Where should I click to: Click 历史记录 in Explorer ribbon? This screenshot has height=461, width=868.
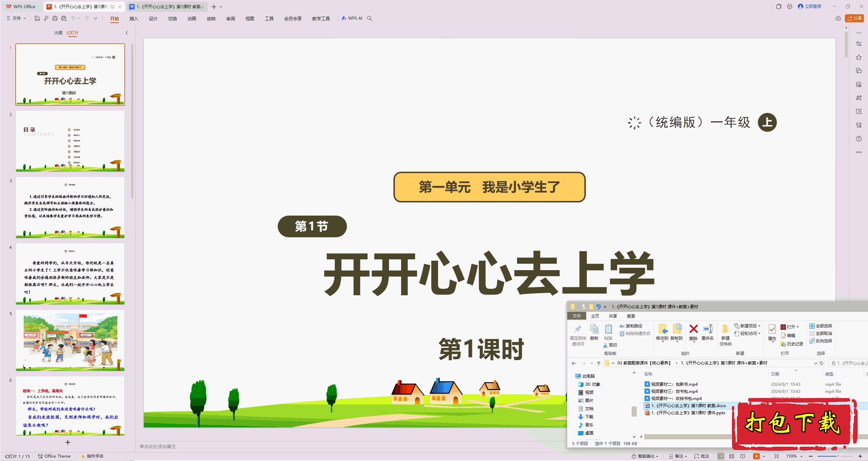[x=792, y=344]
